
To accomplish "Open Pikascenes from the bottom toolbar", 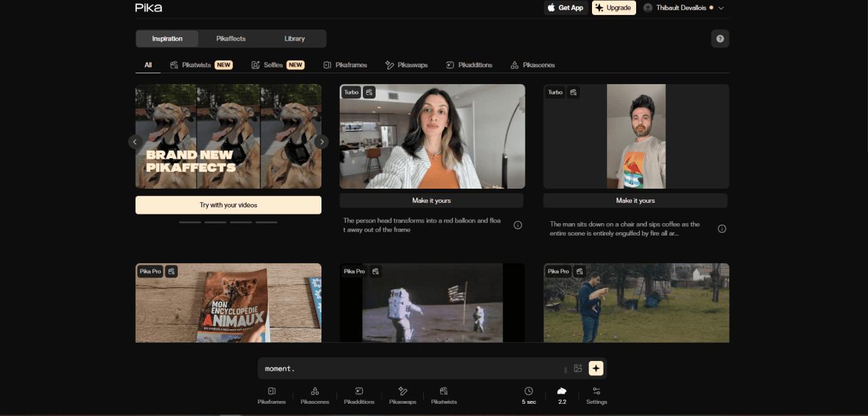I will tap(315, 396).
